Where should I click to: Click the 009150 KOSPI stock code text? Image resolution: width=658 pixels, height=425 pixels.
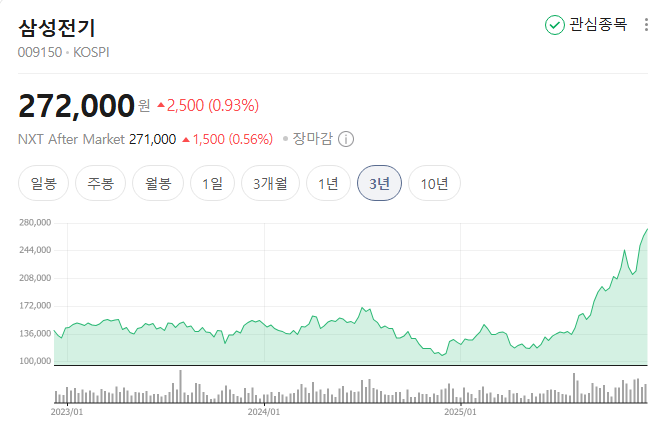[x=64, y=51]
